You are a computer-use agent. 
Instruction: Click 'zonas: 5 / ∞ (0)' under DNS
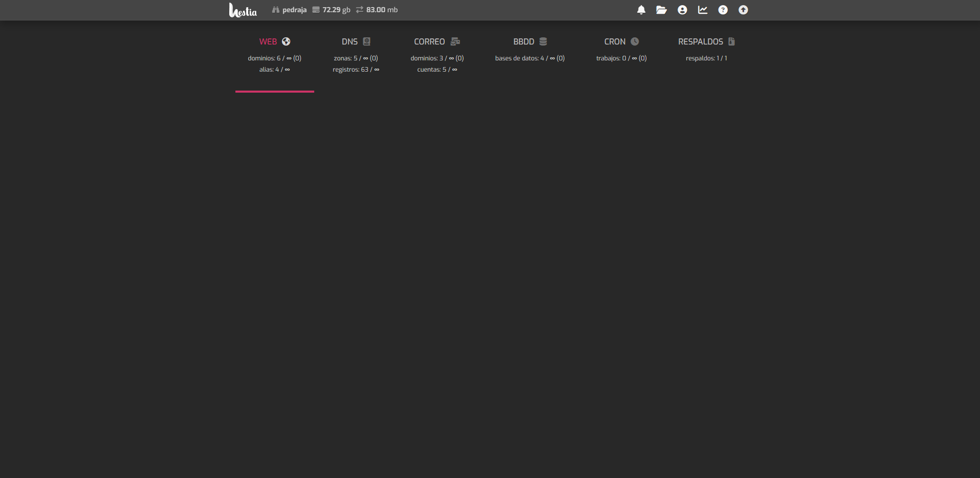pos(356,58)
